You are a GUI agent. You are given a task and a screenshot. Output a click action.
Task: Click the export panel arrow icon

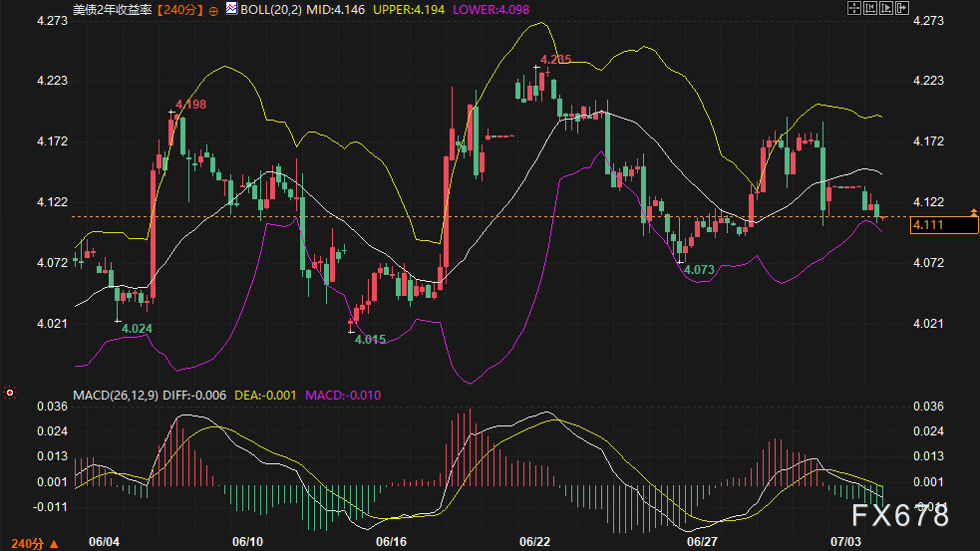[x=902, y=8]
